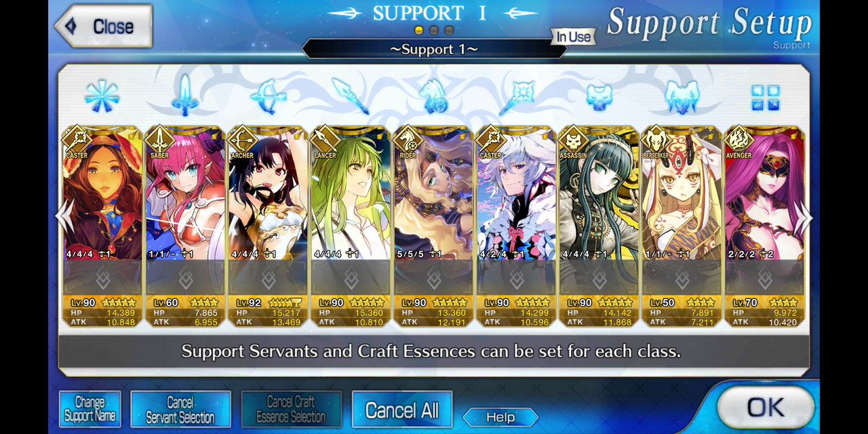Screen dimensions: 868x434
Task: Select the Lancer class spear icon
Action: 351,96
